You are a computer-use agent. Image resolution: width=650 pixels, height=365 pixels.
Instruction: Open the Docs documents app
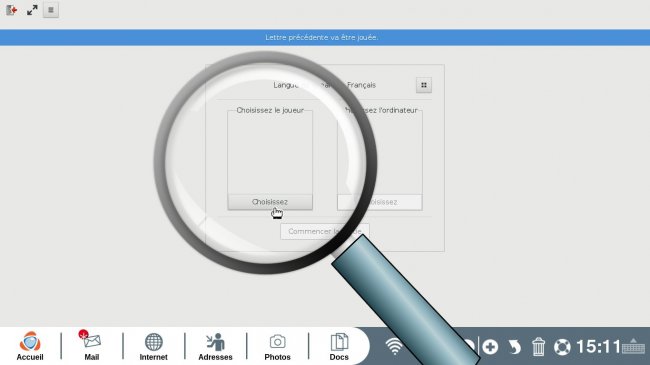[x=339, y=346]
